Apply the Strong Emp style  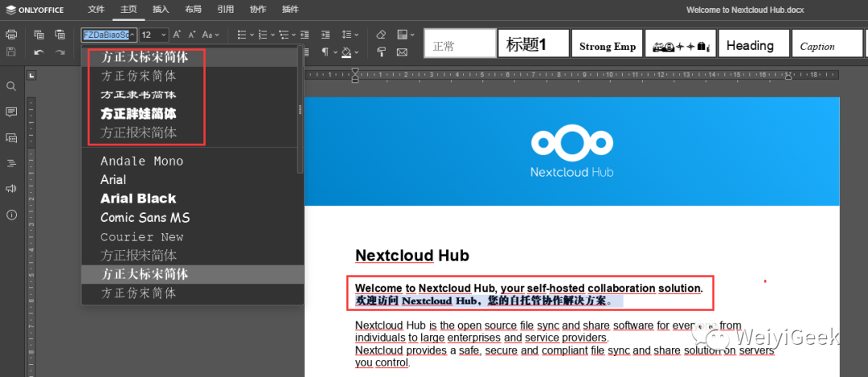coord(608,43)
